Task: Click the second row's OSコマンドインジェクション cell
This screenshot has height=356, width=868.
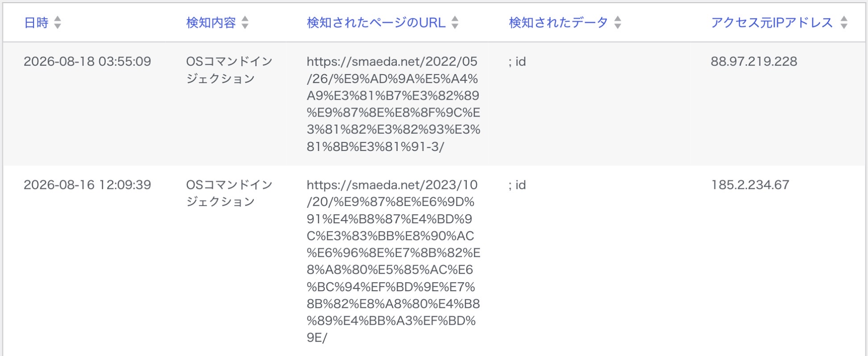Action: coord(229,193)
